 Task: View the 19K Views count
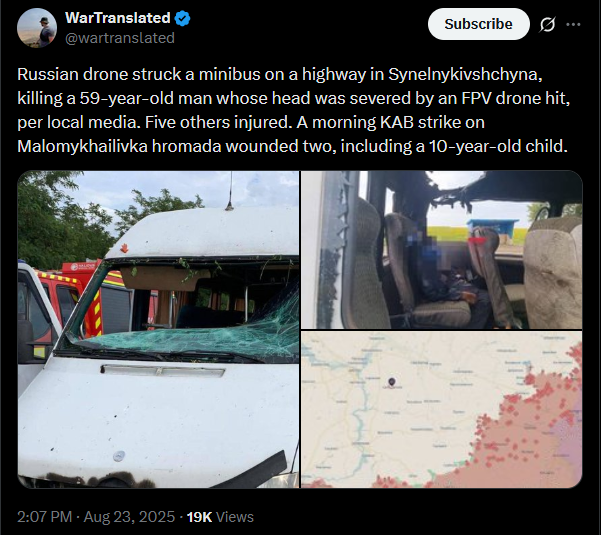tap(220, 517)
